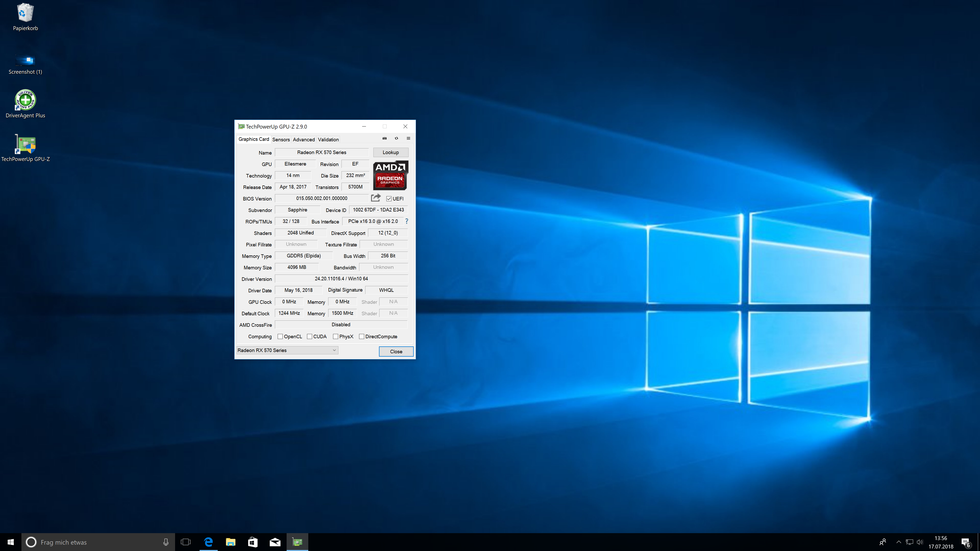
Task: Switch to the Sensors tab
Action: click(x=281, y=140)
